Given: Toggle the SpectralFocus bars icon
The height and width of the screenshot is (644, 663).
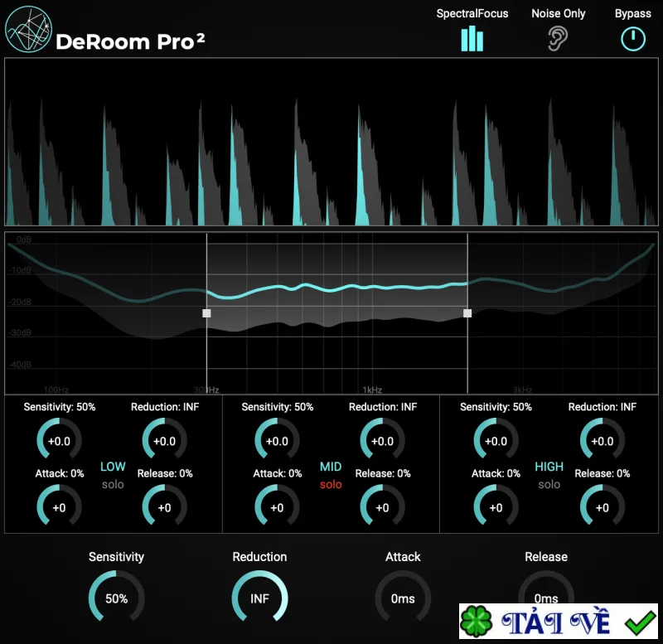Looking at the screenshot, I should click(x=472, y=38).
